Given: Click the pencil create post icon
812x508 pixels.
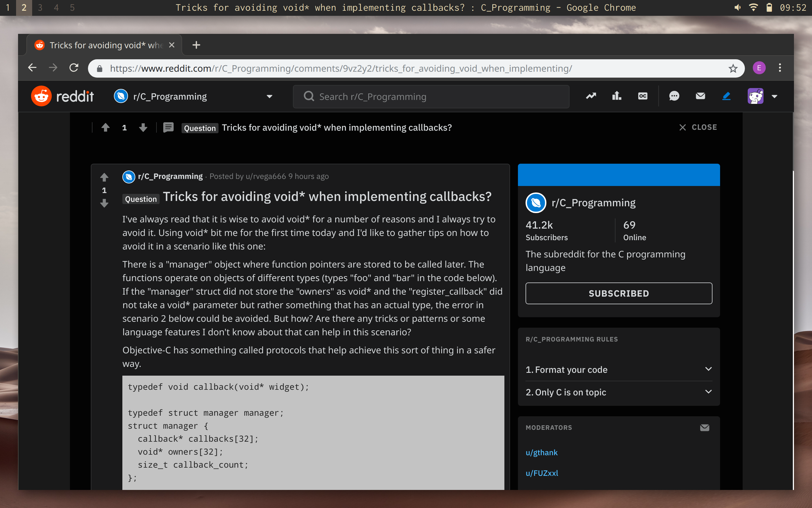Looking at the screenshot, I should 727,97.
